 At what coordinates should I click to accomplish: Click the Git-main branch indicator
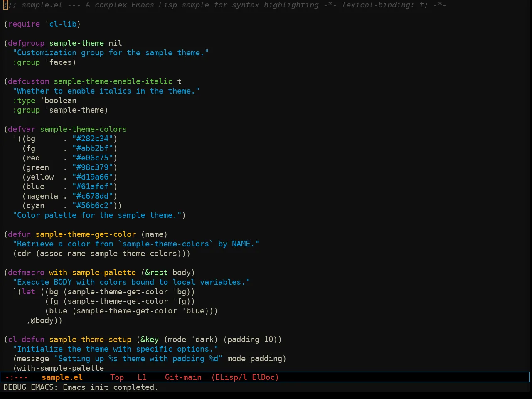click(x=183, y=377)
